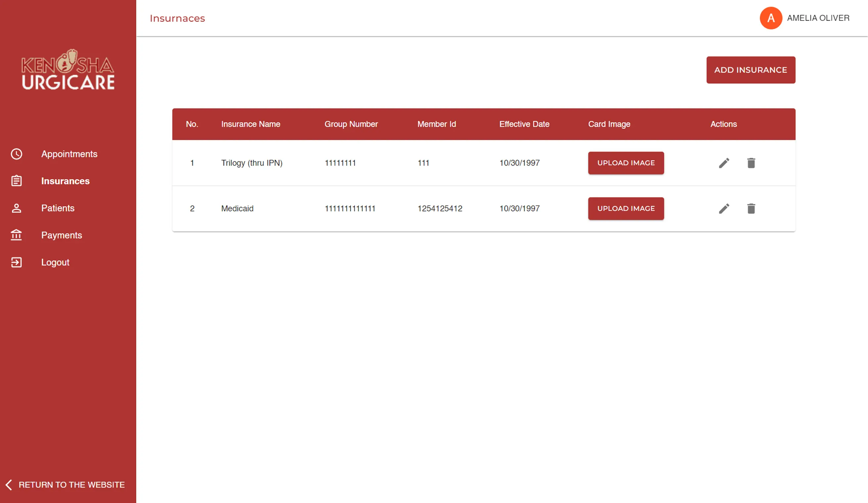Click the pencil icon for Medicaid row
The height and width of the screenshot is (503, 868).
click(x=724, y=208)
